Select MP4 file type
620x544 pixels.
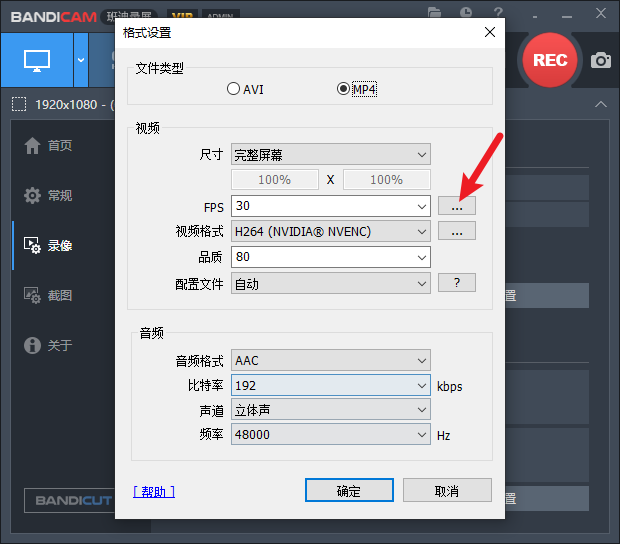(x=357, y=89)
